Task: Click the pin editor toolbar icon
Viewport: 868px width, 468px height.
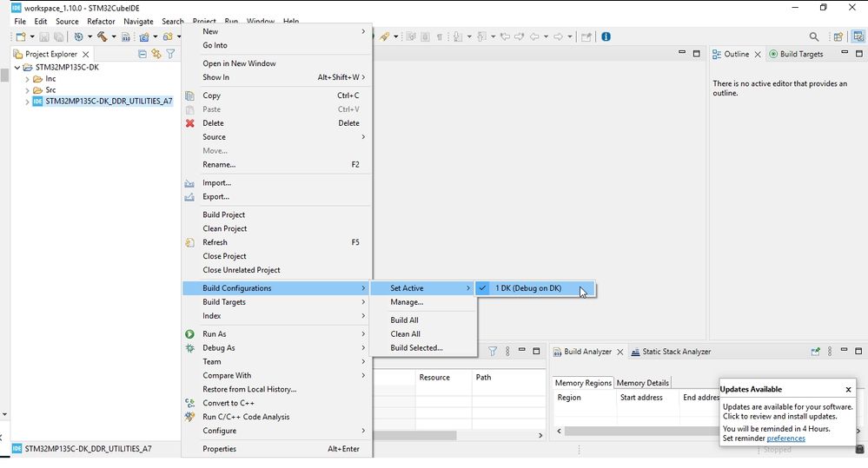Action: (586, 37)
